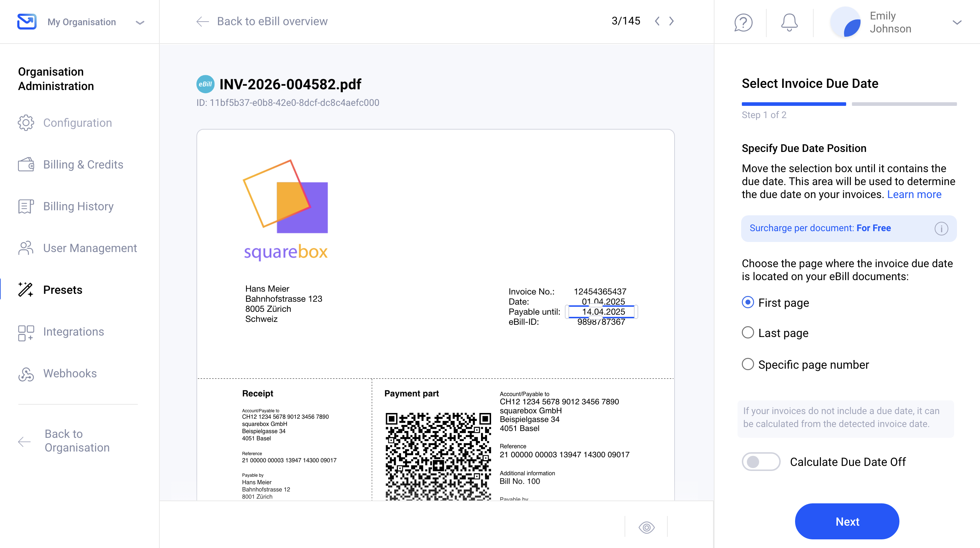Click the document ID text

point(287,103)
